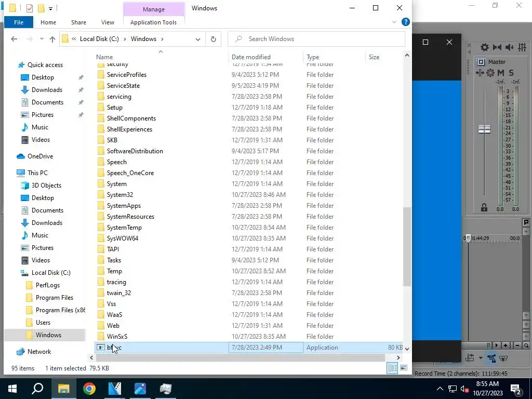Open Explorer Help icon
This screenshot has width=532, height=399.
(405, 22)
